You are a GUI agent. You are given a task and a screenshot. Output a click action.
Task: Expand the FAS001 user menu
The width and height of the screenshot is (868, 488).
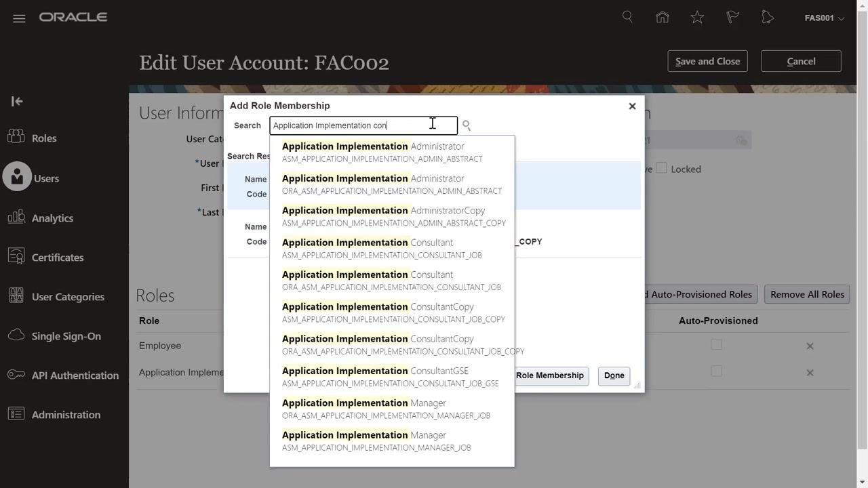[x=825, y=18]
